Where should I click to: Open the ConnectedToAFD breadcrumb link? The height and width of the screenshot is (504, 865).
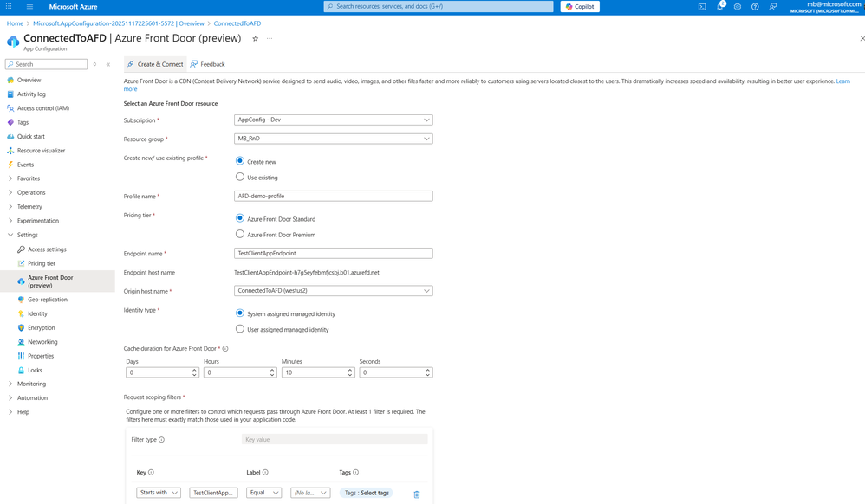[x=237, y=23]
